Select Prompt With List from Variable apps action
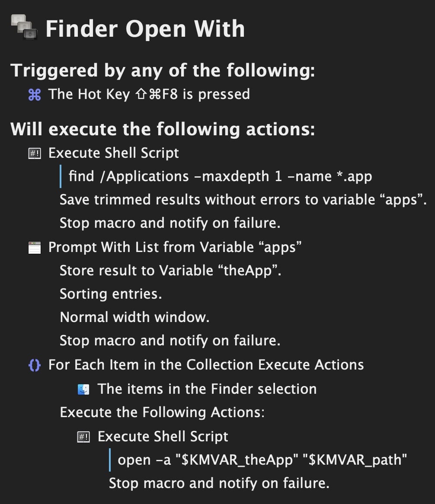 click(175, 247)
